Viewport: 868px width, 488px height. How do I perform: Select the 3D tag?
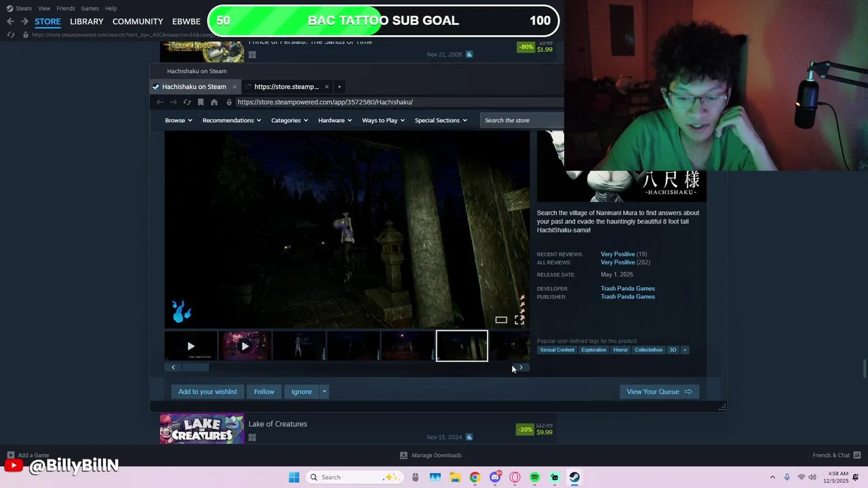673,350
